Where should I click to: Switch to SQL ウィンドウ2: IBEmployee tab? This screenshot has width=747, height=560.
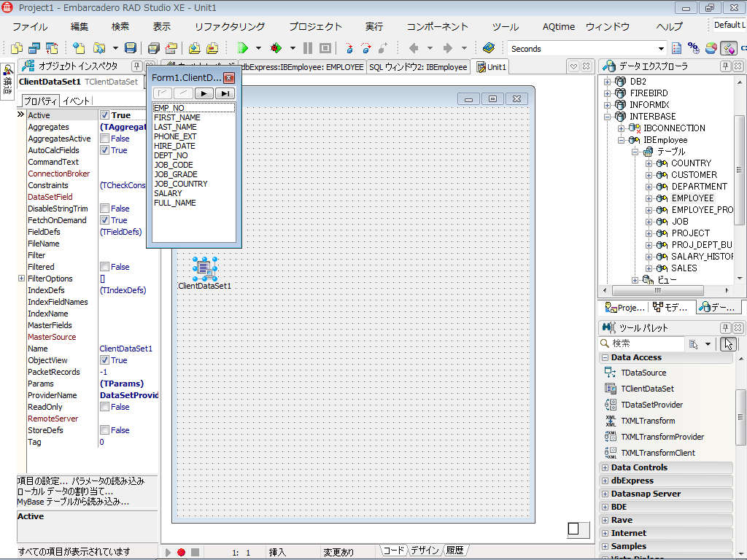pyautogui.click(x=418, y=67)
